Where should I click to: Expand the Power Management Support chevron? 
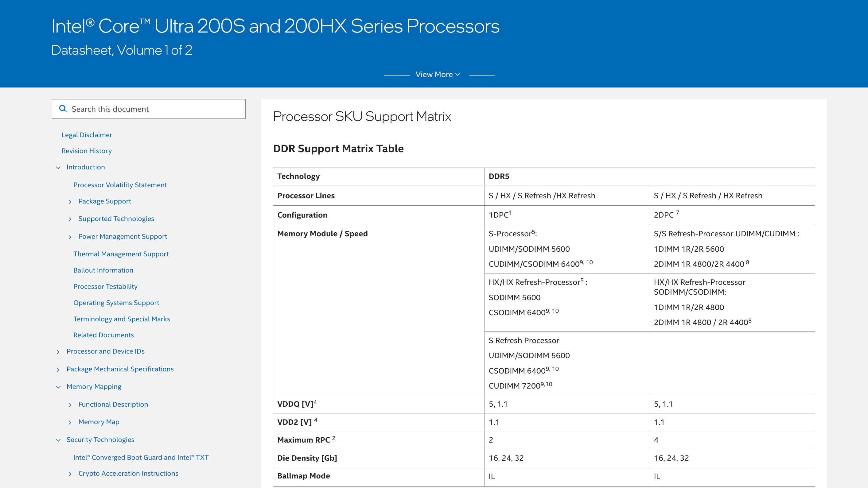pos(70,237)
